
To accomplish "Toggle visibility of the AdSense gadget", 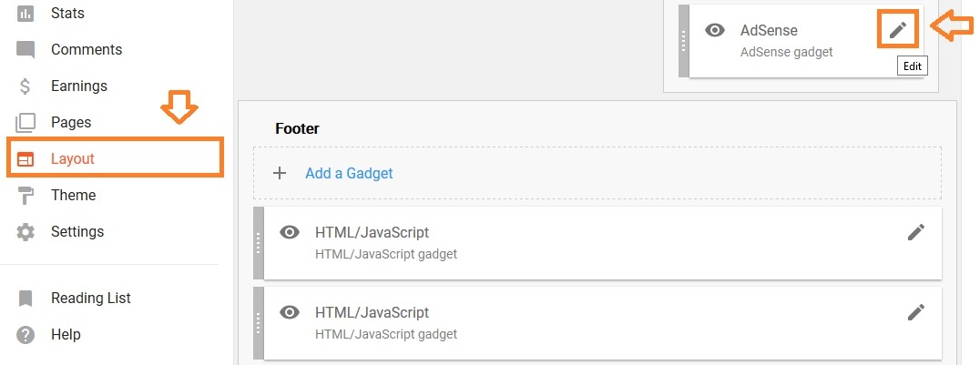I will [x=716, y=30].
